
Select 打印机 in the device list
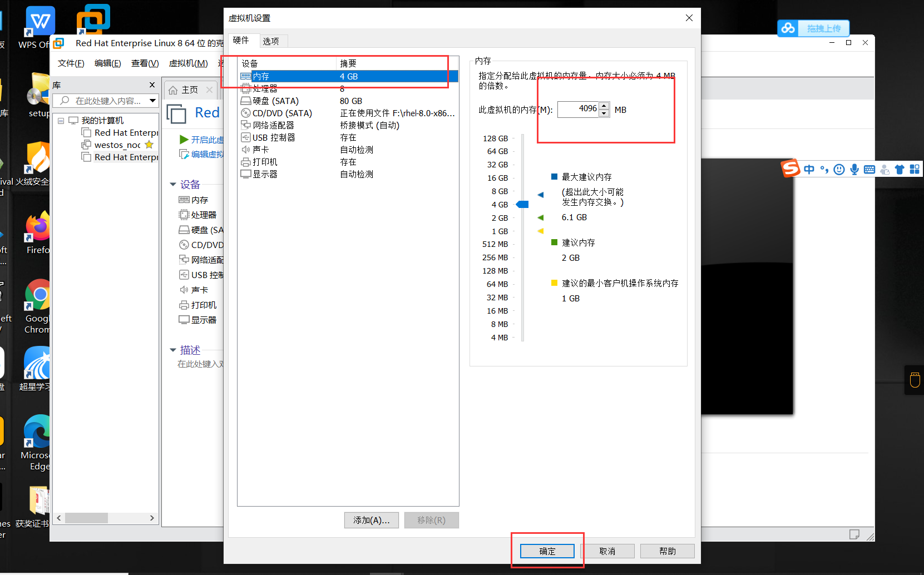coord(348,162)
